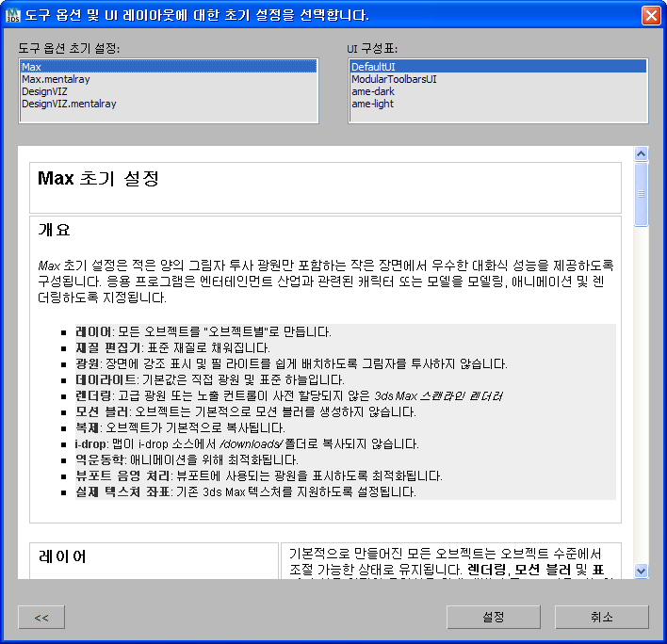
Task: Click the 3ds Max title bar icon
Action: 13,15
